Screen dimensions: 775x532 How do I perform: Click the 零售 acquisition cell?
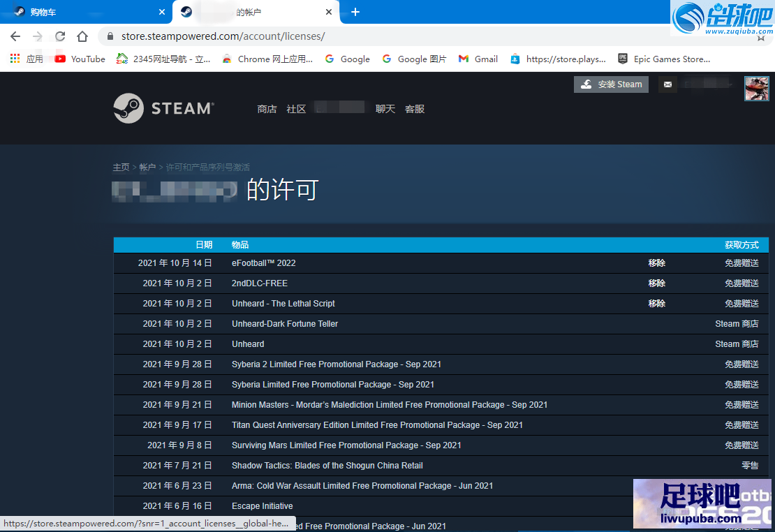coord(751,466)
